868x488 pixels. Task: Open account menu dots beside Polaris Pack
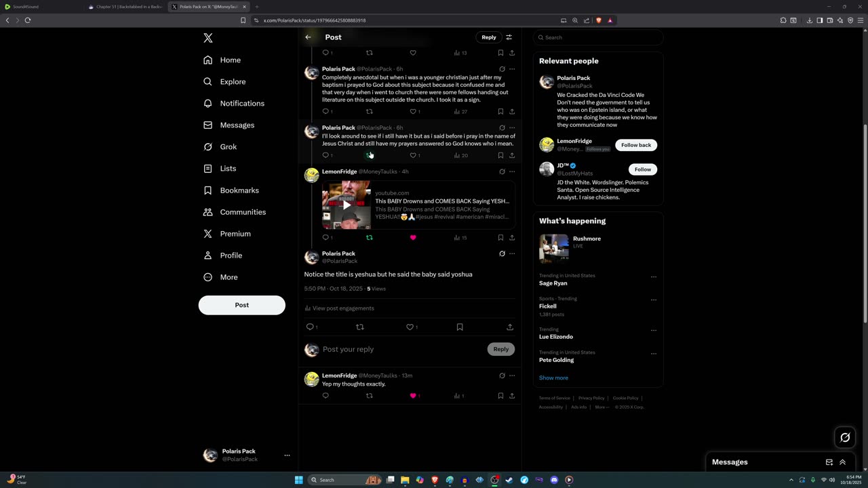pos(287,455)
